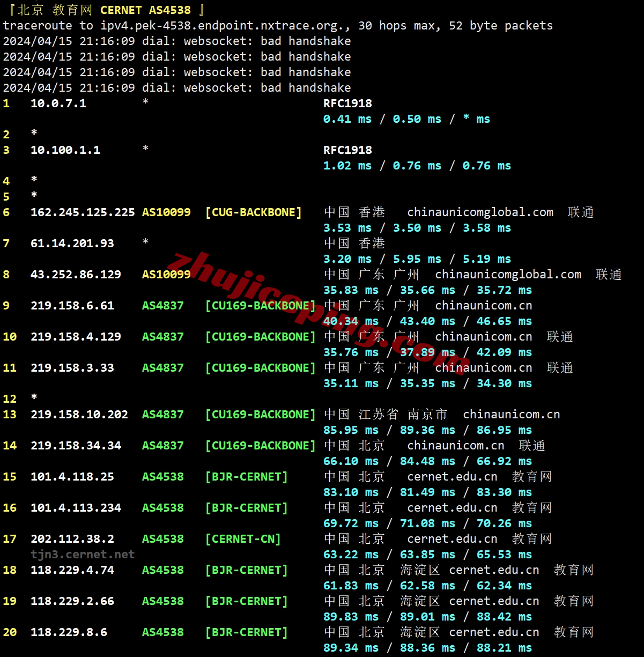The image size is (644, 657).
Task: Select chinaunicomglobal.com in the 162.245.125.225 row
Action: (480, 212)
